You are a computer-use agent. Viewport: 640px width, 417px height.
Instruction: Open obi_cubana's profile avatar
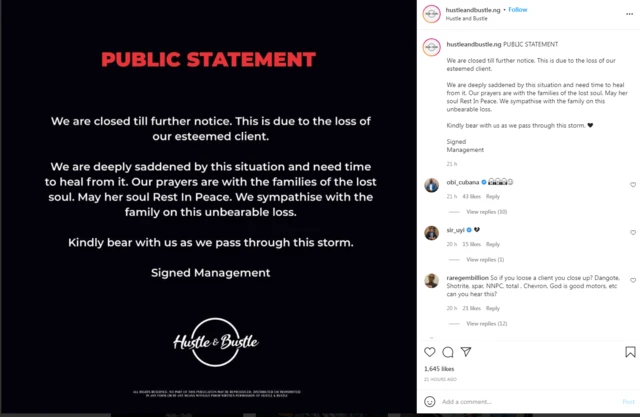pos(431,185)
